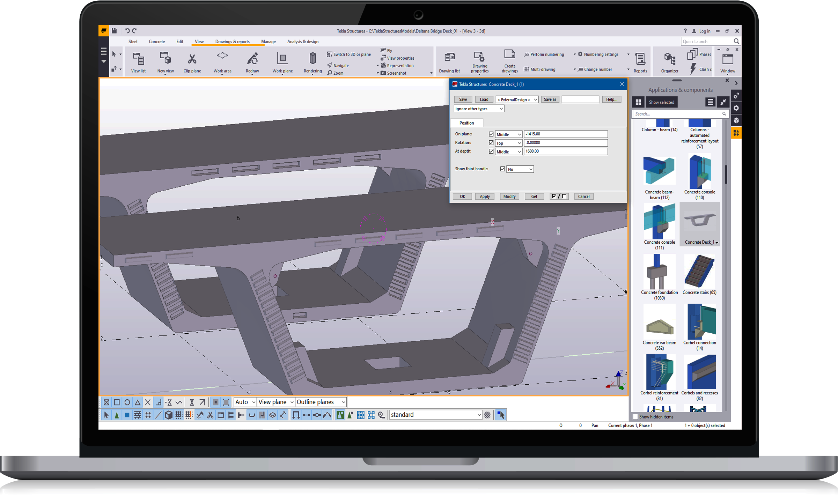Screen dimensions: 838x504
Task: Toggle the Rotation checkbox
Action: tap(491, 143)
